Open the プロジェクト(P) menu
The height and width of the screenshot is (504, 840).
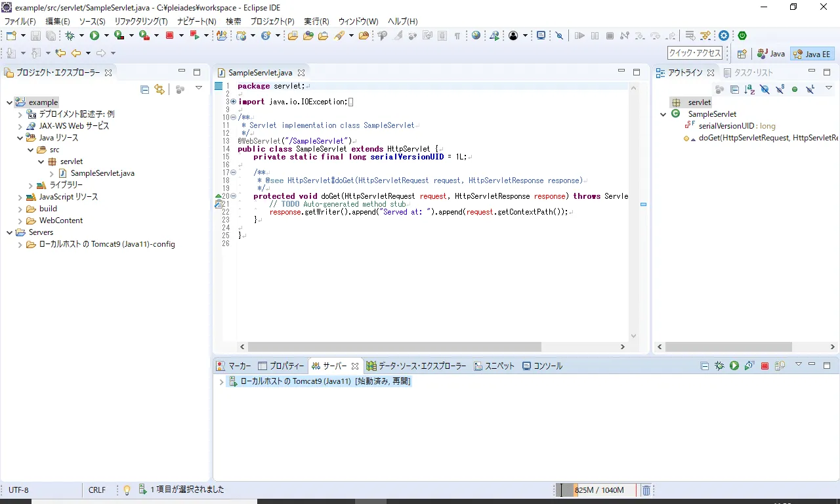(x=272, y=22)
